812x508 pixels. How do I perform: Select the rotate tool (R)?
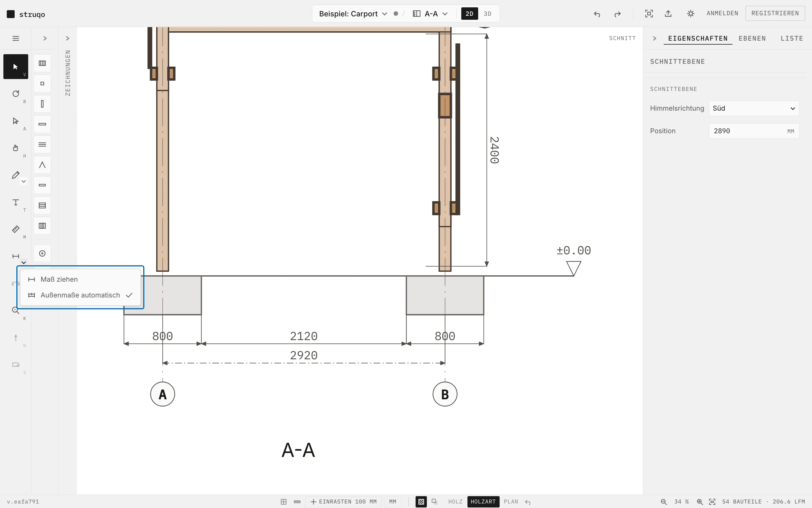pyautogui.click(x=16, y=94)
